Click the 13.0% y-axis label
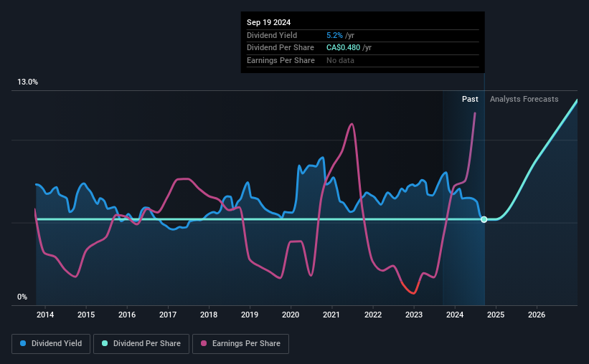Image resolution: width=589 pixels, height=364 pixels. (27, 82)
